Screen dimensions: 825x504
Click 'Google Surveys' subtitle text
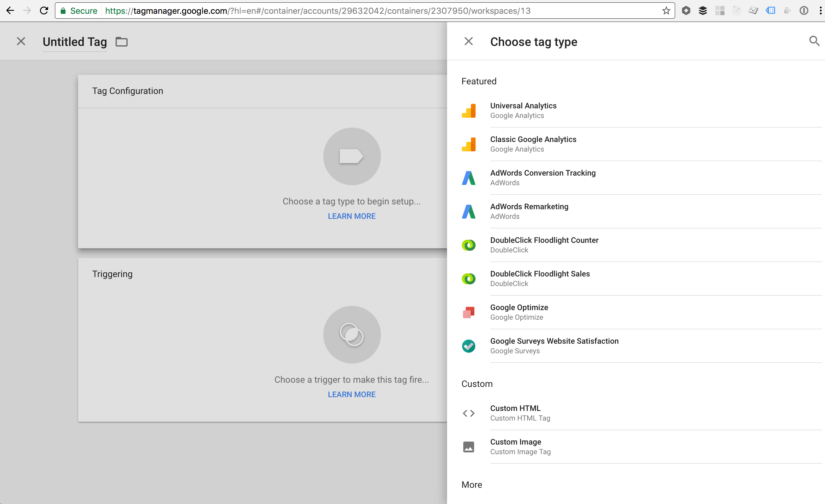pyautogui.click(x=515, y=351)
